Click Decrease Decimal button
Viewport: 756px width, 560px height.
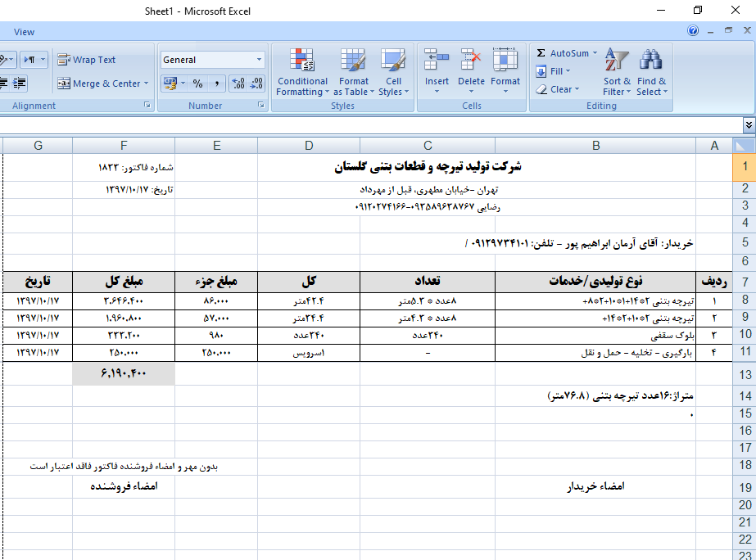pos(256,84)
